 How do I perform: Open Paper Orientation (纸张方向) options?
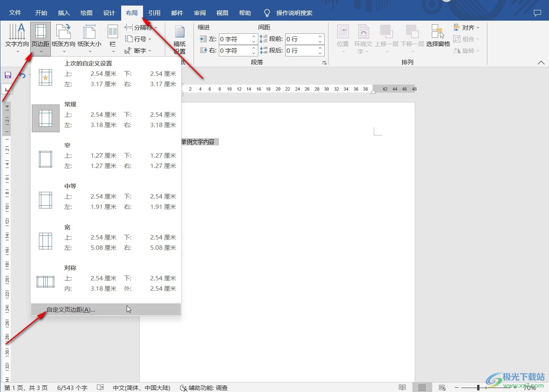coord(64,39)
